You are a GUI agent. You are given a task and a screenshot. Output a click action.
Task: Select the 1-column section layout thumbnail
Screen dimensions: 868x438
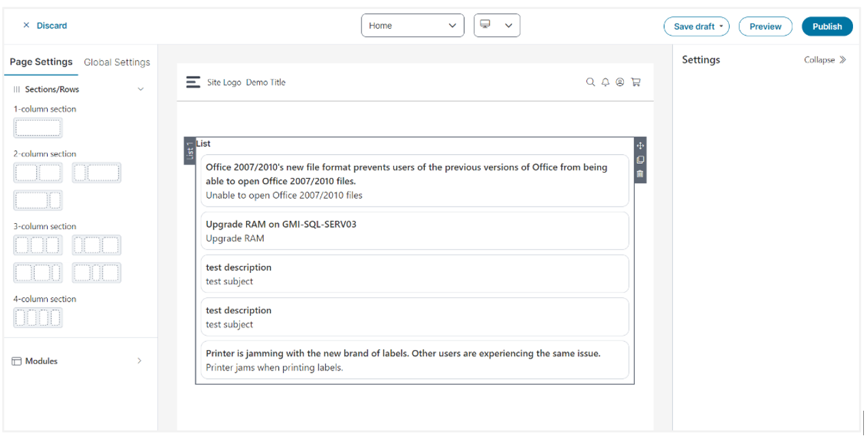(x=38, y=128)
